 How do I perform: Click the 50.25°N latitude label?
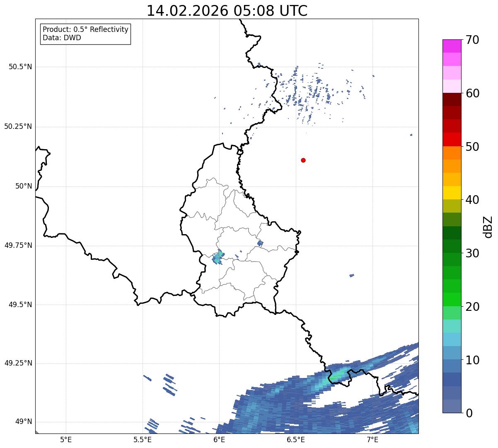pyautogui.click(x=18, y=126)
